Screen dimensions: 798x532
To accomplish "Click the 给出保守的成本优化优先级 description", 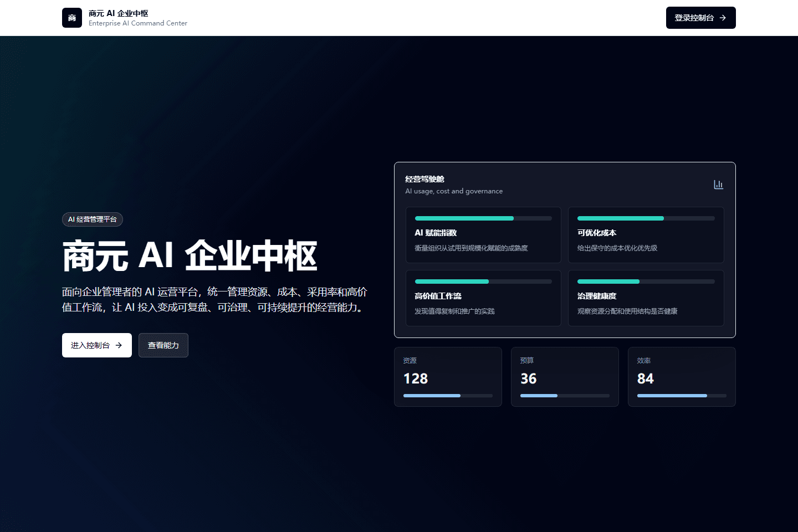I will (x=617, y=248).
